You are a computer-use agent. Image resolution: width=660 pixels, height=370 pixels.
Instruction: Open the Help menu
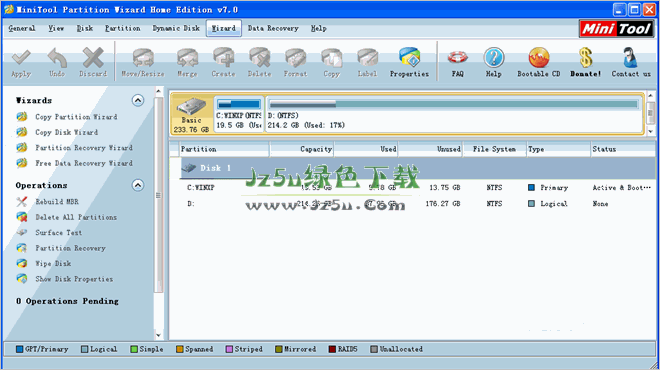pos(319,28)
